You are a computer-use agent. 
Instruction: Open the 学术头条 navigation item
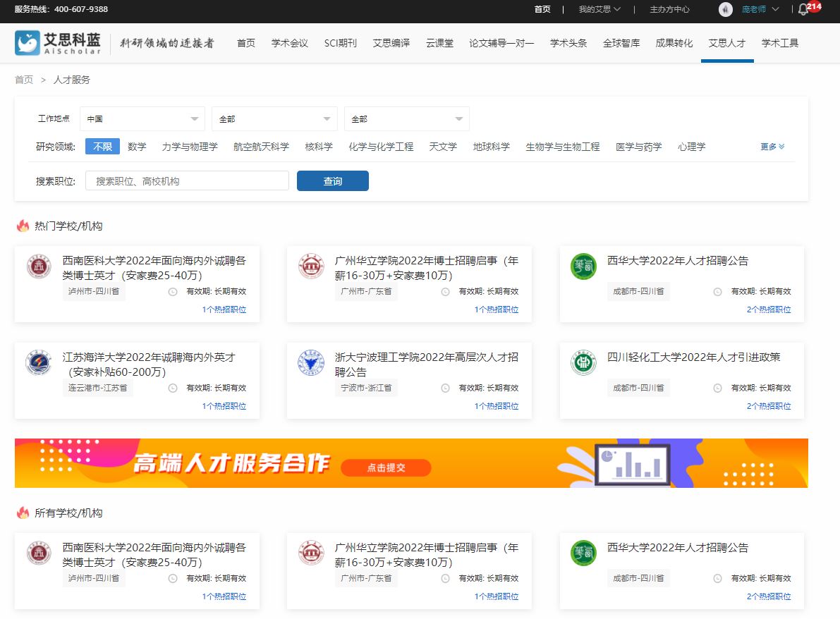[568, 43]
